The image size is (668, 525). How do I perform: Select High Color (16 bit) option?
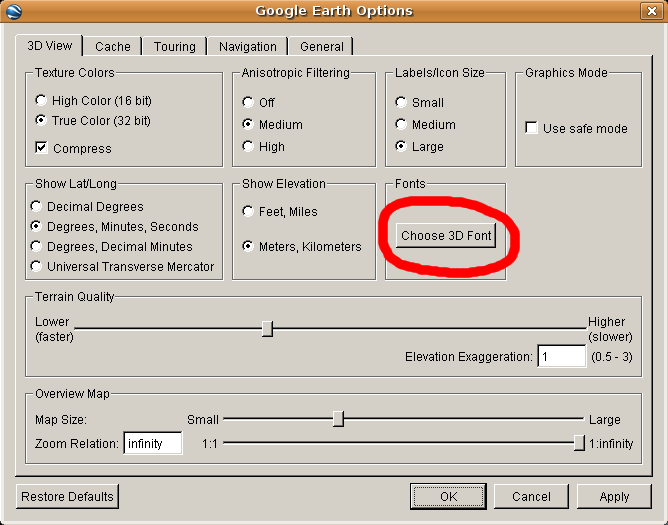(93, 101)
